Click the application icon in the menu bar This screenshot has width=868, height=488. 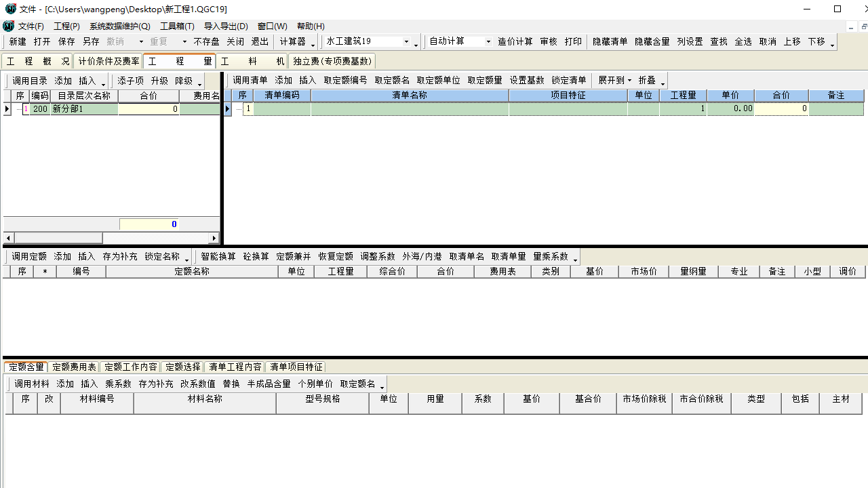[8, 26]
